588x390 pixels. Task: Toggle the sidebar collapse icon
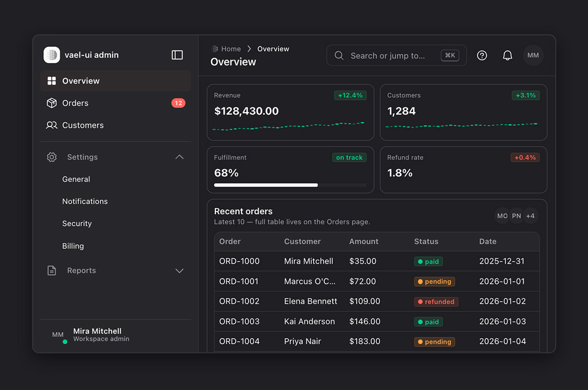177,55
